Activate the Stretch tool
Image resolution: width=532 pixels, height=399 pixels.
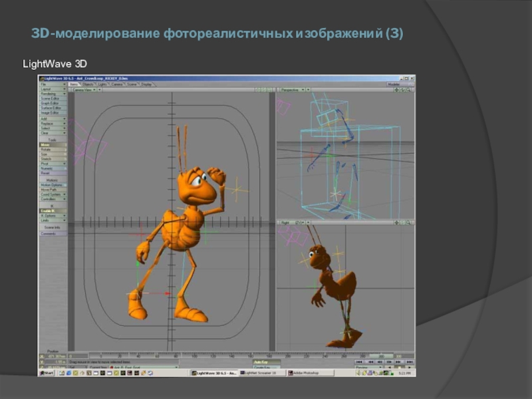pyautogui.click(x=53, y=159)
